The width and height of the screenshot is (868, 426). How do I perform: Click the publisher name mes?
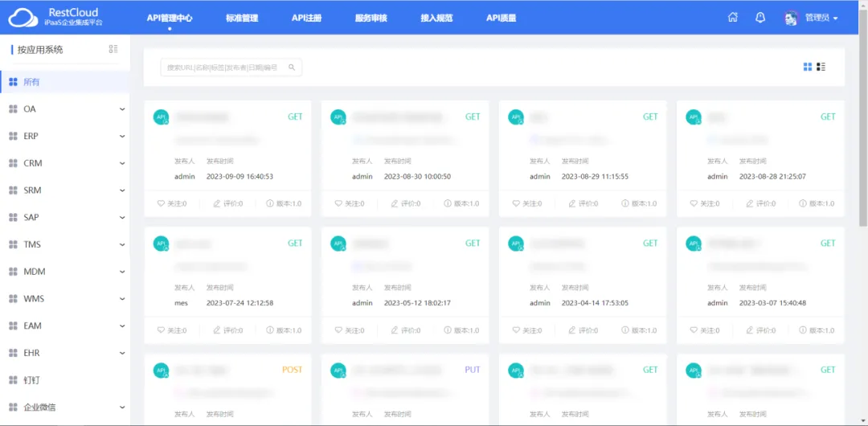(x=181, y=303)
